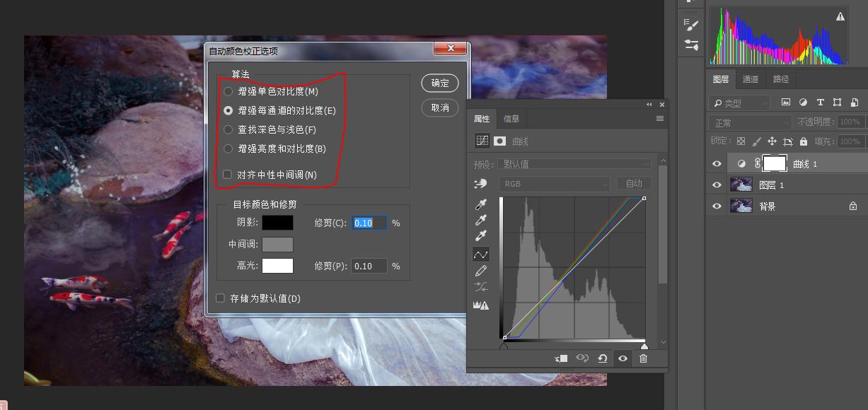
Task: Click the reset adjustment icon in Properties panel
Action: pos(601,358)
